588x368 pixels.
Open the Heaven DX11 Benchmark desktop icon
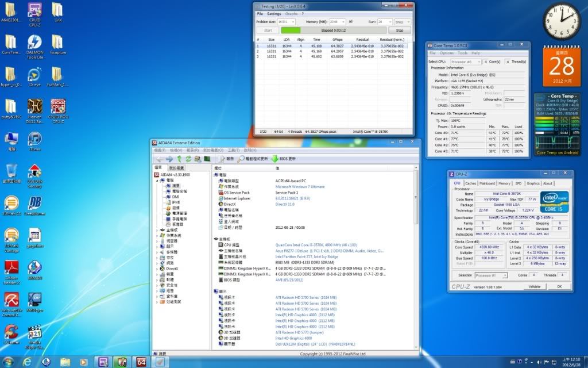point(34,111)
